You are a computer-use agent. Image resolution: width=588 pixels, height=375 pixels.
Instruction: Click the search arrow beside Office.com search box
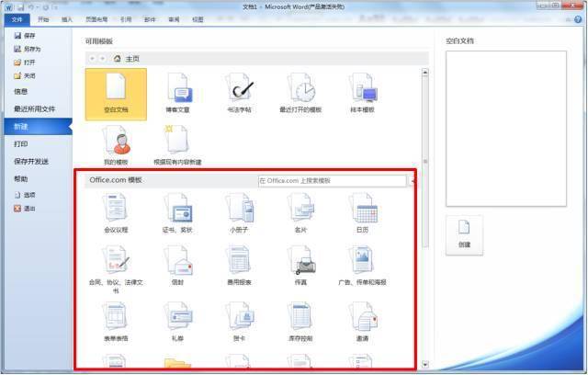412,181
